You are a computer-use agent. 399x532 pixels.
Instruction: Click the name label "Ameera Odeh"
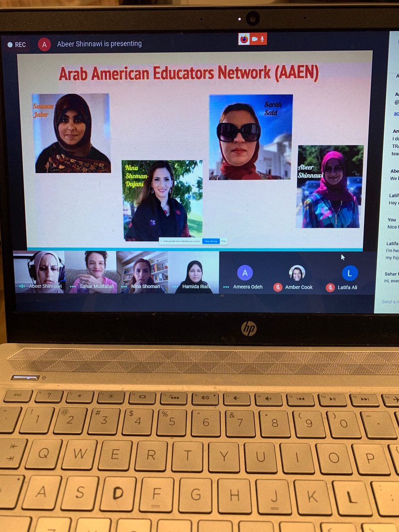coord(247,287)
